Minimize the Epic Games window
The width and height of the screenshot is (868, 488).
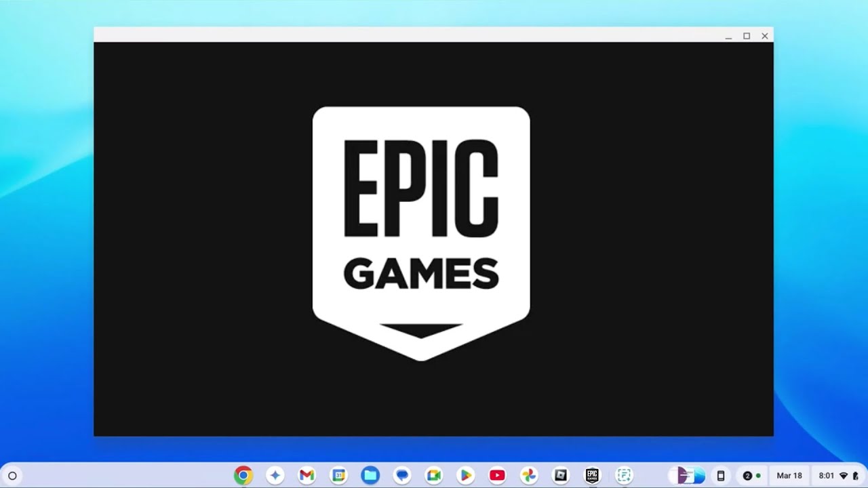(x=728, y=36)
